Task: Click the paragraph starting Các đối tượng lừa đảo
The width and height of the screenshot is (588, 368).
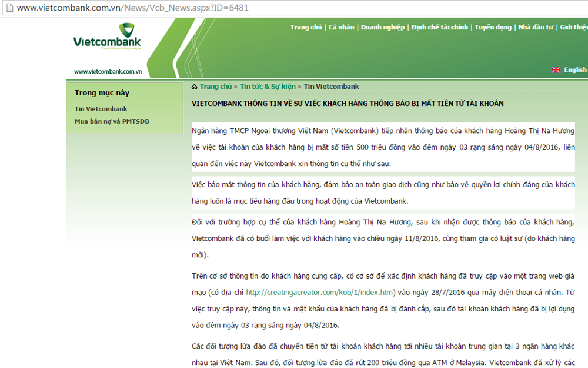Action: click(383, 354)
